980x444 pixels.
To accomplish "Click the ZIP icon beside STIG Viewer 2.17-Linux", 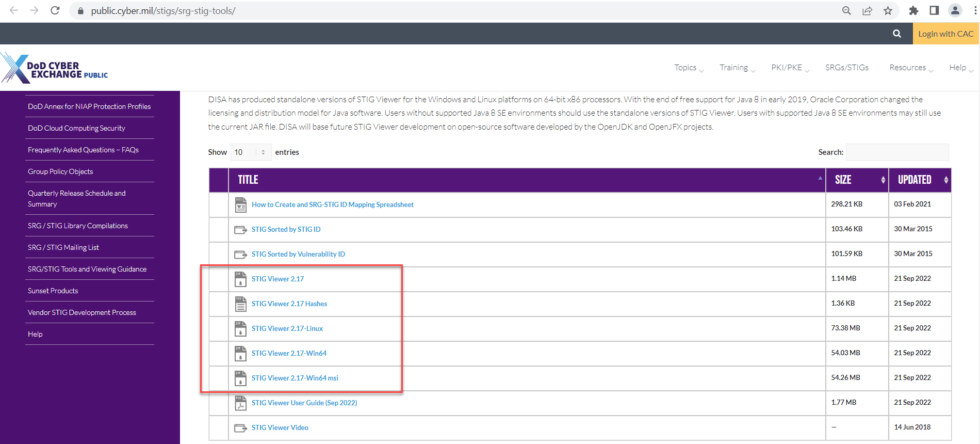I will coord(240,328).
